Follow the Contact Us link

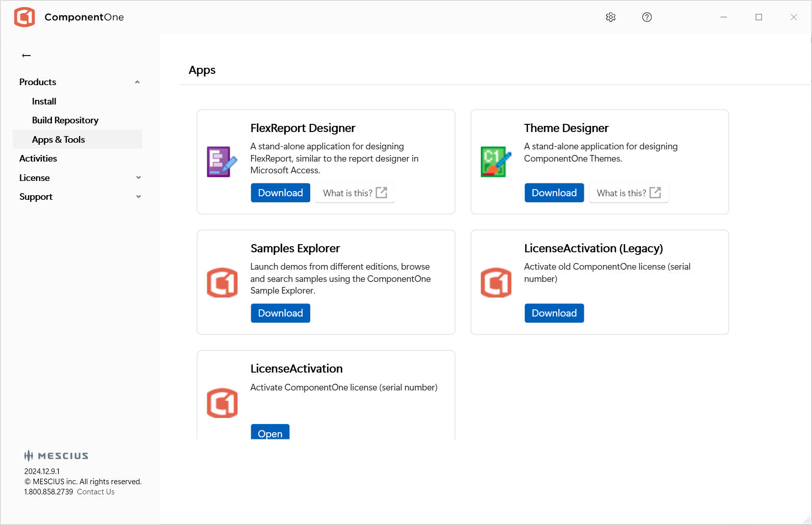click(95, 492)
